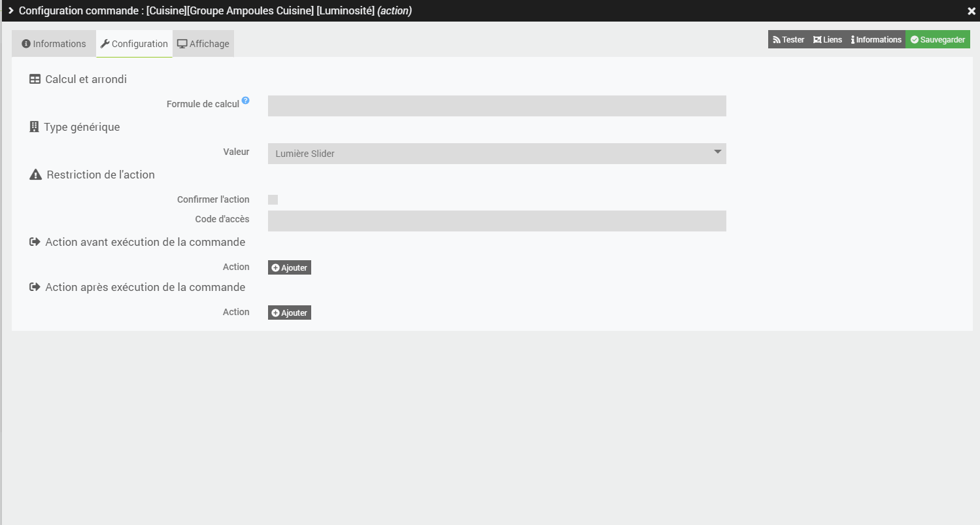
Task: Open the Liens button
Action: (x=828, y=40)
